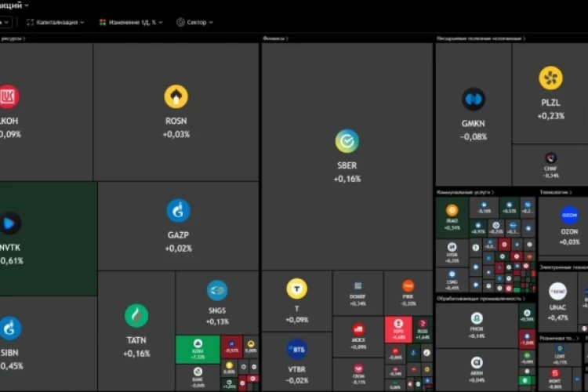Expand the акций heatmap title dropdown

tap(14, 5)
